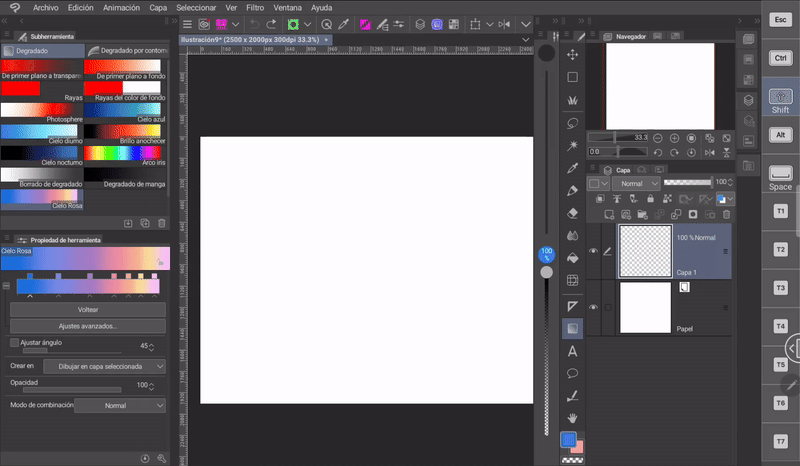Enable the Ajustar ángulo checkbox
This screenshot has width=800, height=466.
(x=14, y=343)
